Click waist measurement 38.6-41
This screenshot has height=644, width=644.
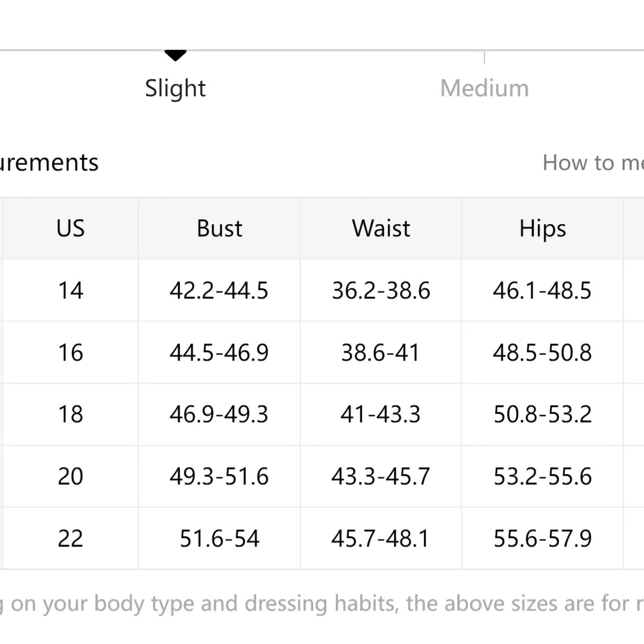(x=381, y=353)
